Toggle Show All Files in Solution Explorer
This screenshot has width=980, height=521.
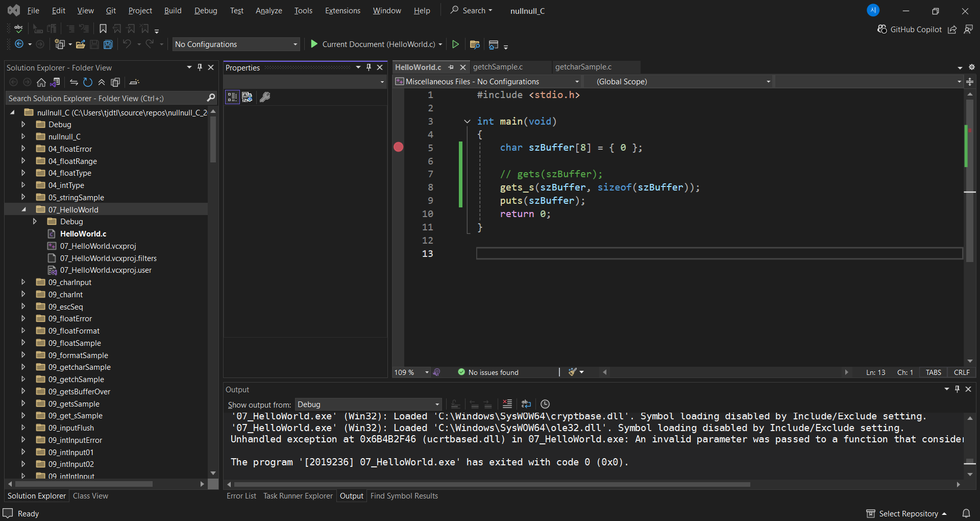coord(115,82)
